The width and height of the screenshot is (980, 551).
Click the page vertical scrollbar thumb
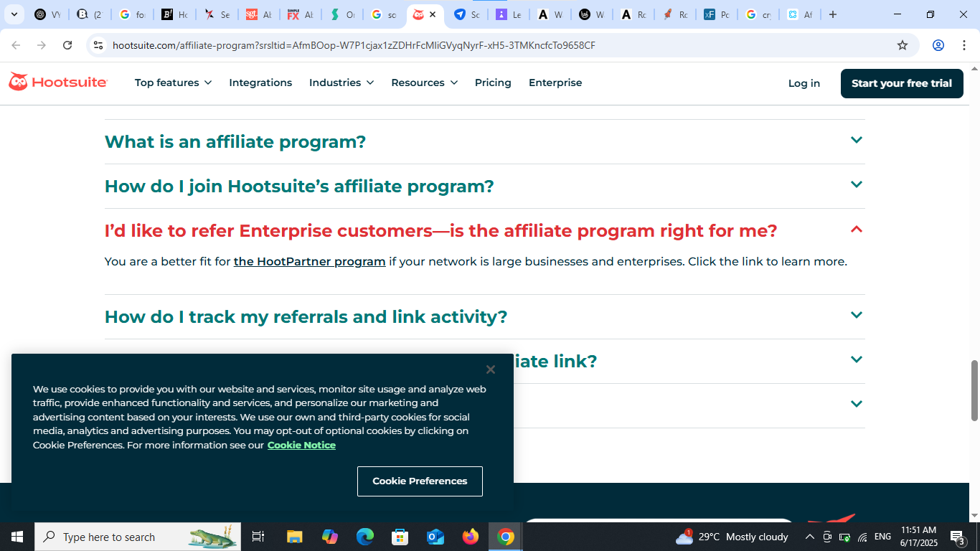tap(974, 390)
